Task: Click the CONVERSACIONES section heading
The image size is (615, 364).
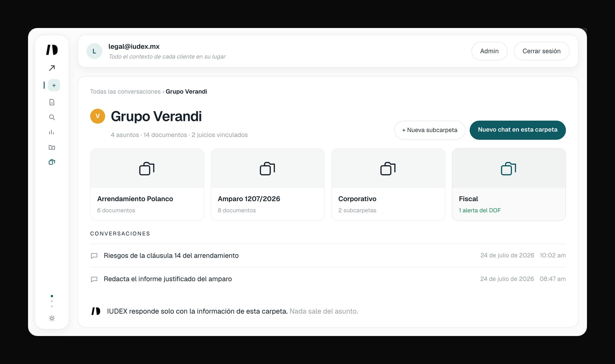Action: [x=120, y=233]
